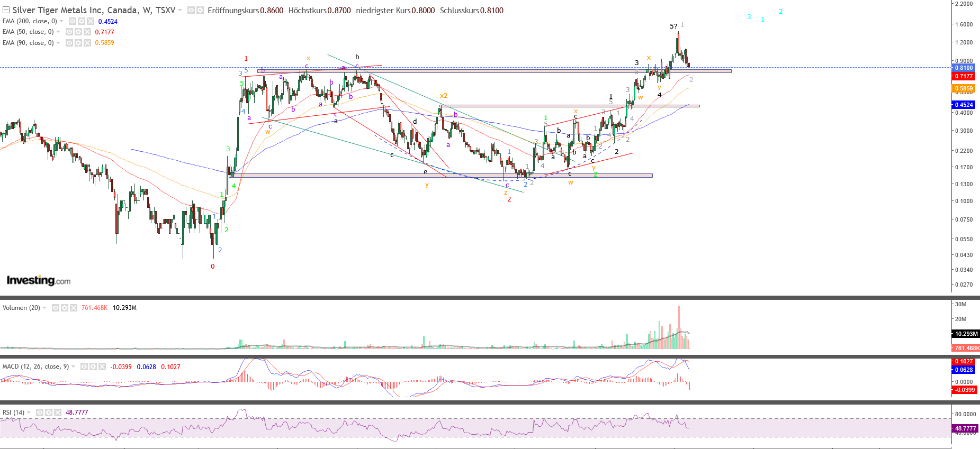Screen dimensions: 980x449
Task: Open Volumen indicator settings gear
Action: 65,308
